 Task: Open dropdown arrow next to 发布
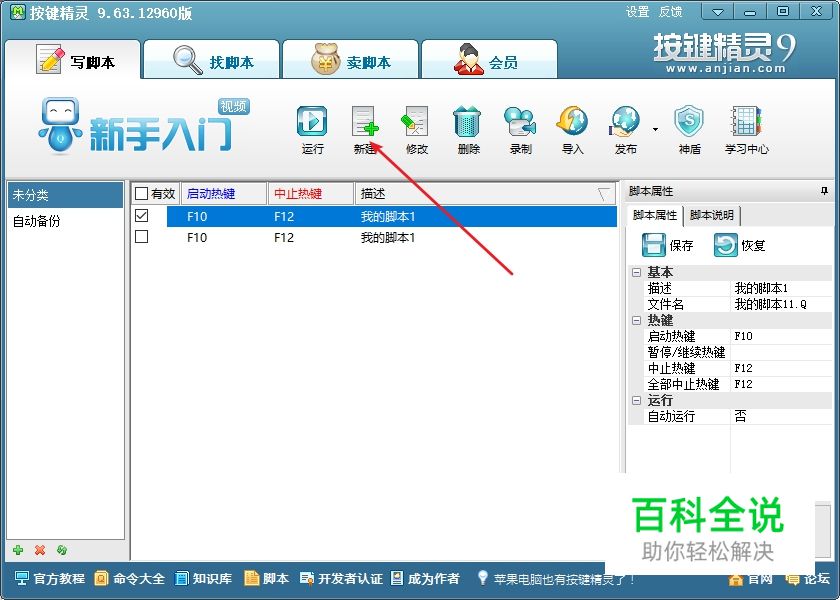coord(655,130)
